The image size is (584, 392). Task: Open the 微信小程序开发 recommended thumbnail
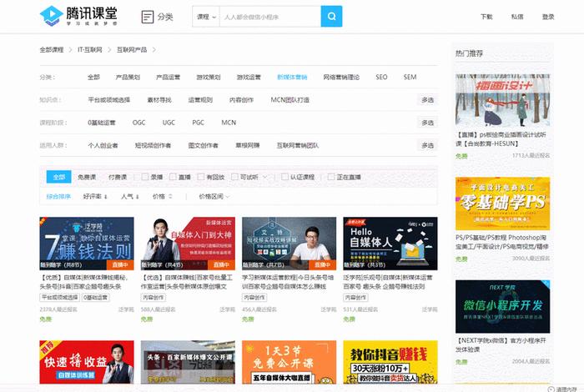502,306
